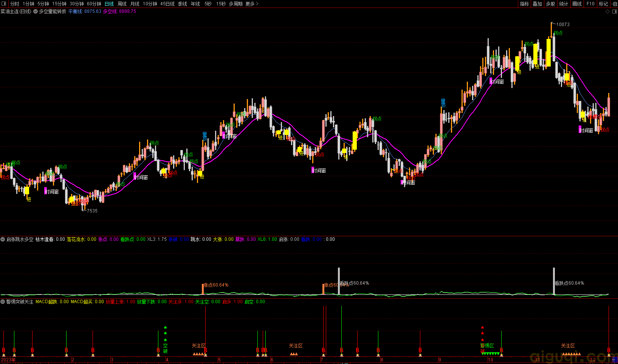Open the 指标 indicator button
618x364 pixels.
(525, 4)
